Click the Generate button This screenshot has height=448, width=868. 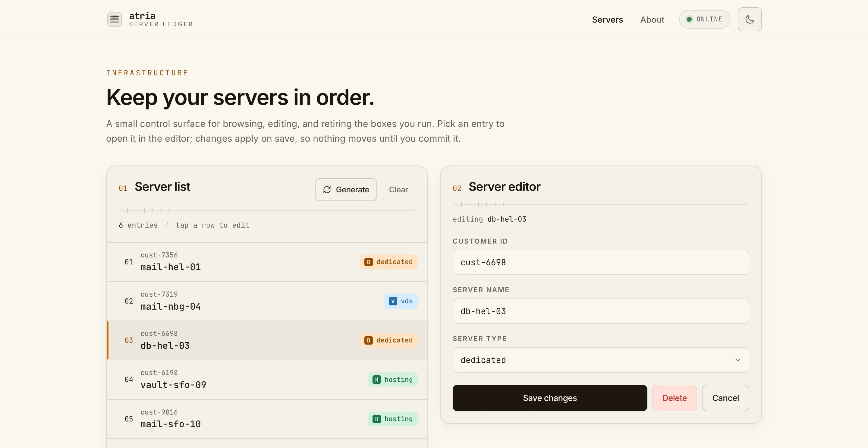click(346, 189)
